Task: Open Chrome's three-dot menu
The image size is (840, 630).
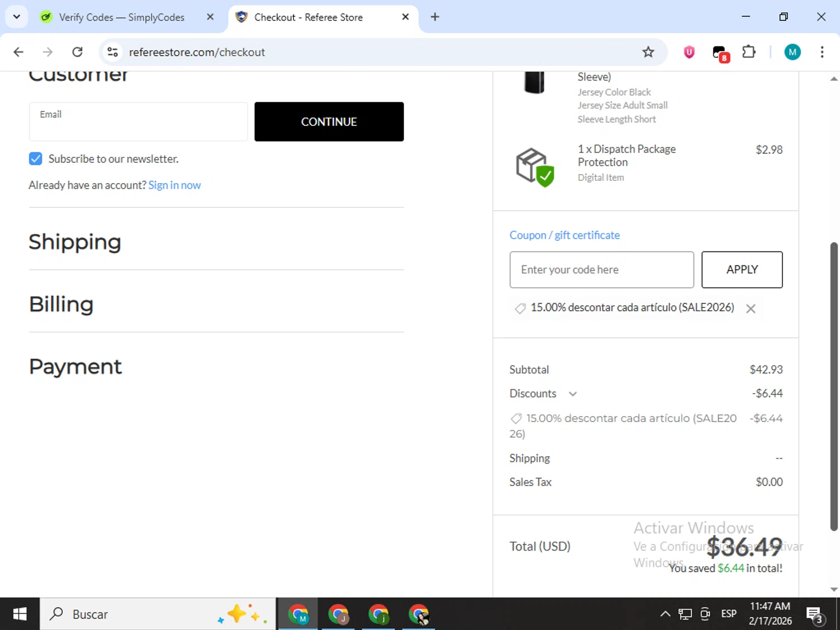Action: [822, 52]
